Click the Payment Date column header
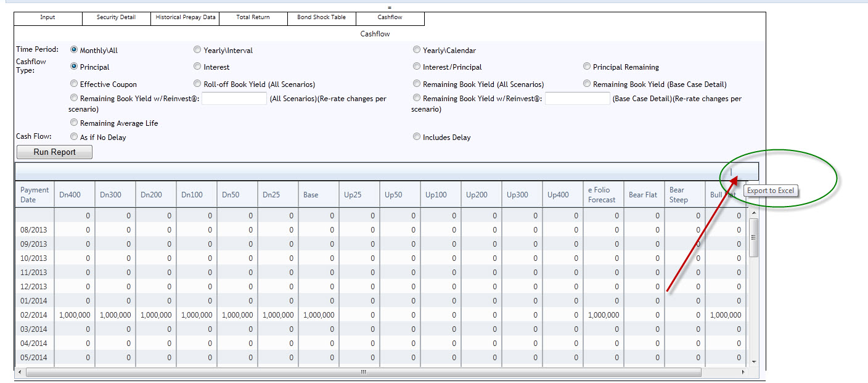 click(34, 194)
